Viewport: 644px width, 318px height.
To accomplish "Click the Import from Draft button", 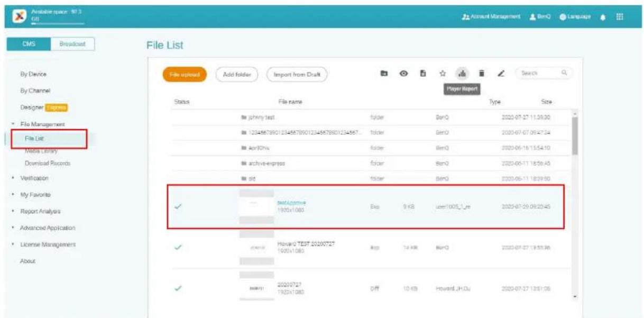I will 297,75.
